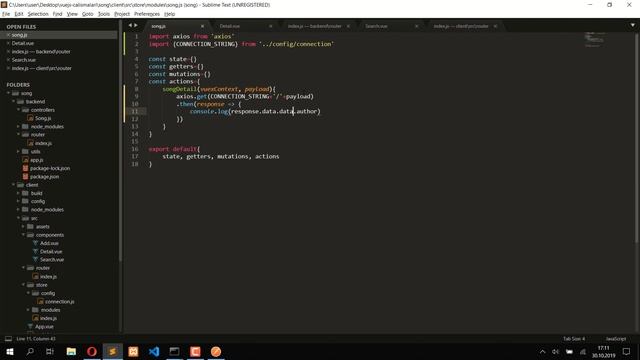Expand backend node_modules folder
640x360 pixels.
[18, 127]
